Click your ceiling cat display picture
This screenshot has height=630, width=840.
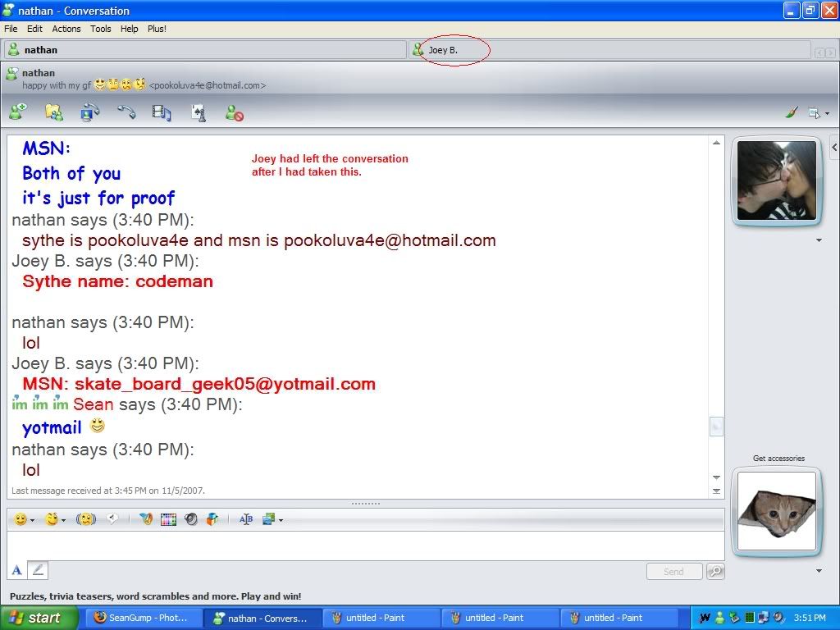(776, 511)
